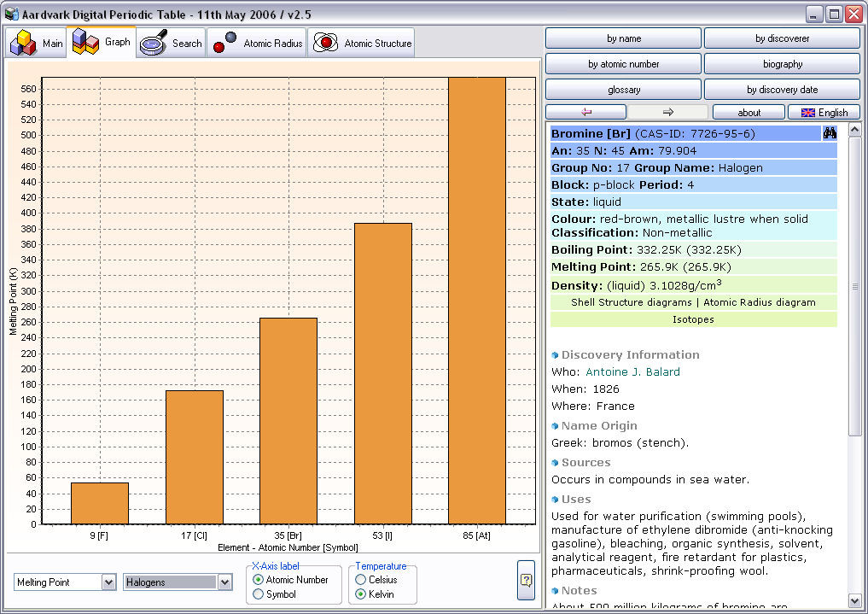
Task: Click the 'Density: (liquid) 3.1028g/cm3' row
Action: point(693,285)
